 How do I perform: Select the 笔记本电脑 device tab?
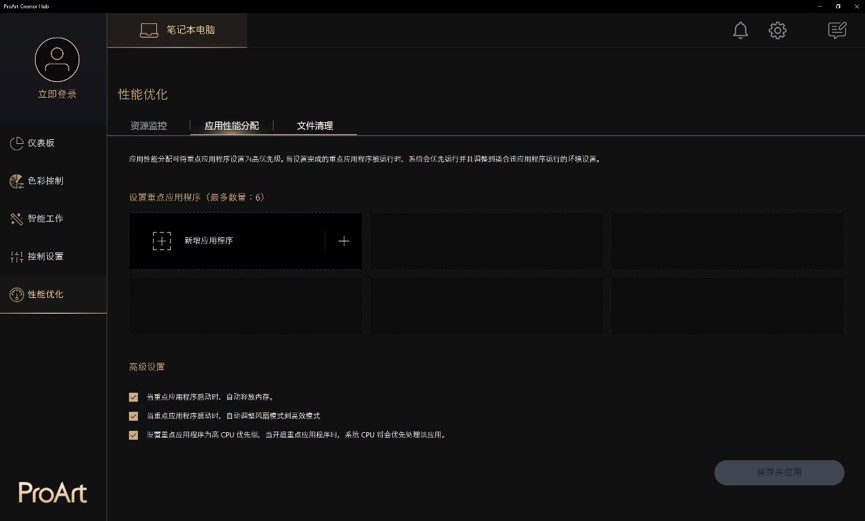pos(177,30)
